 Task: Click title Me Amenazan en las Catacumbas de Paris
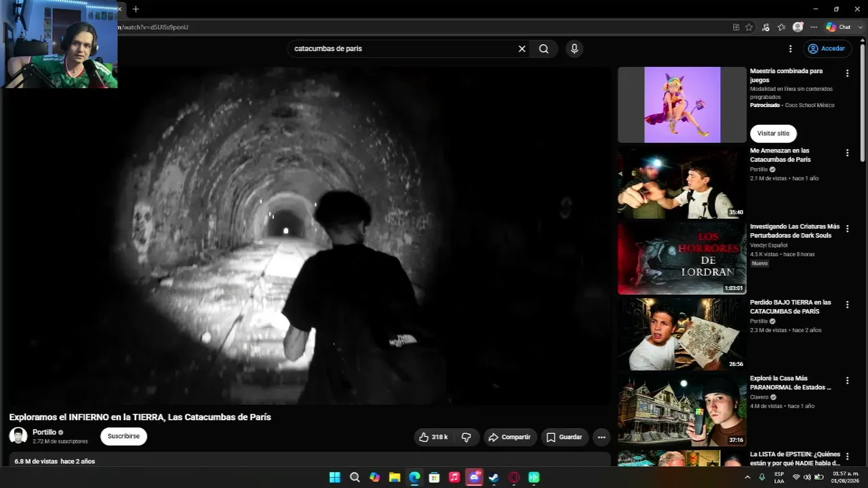780,155
